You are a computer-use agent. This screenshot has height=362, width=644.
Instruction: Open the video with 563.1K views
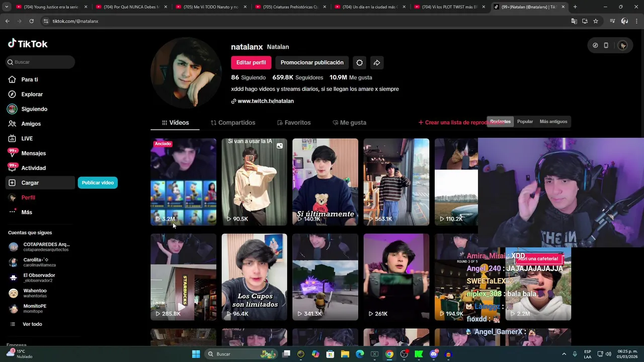[x=396, y=182]
